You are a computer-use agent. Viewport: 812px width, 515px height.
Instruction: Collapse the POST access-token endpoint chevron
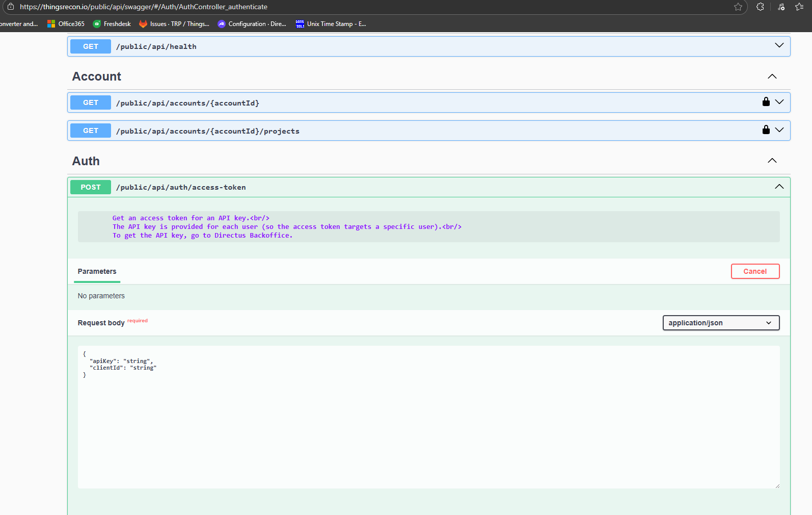coord(779,187)
